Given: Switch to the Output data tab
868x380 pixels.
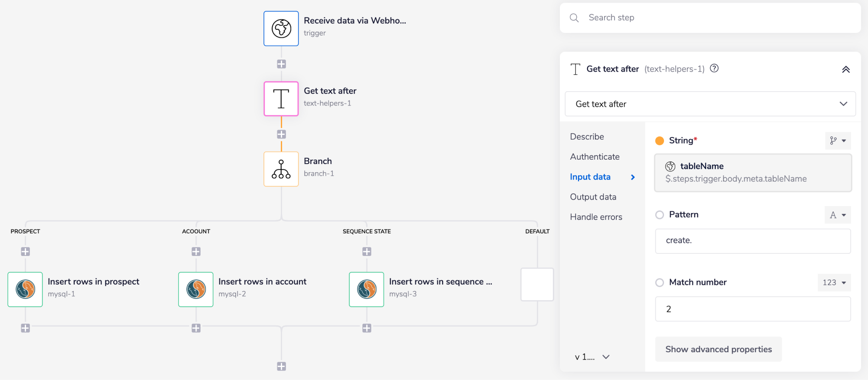Looking at the screenshot, I should click(x=593, y=197).
